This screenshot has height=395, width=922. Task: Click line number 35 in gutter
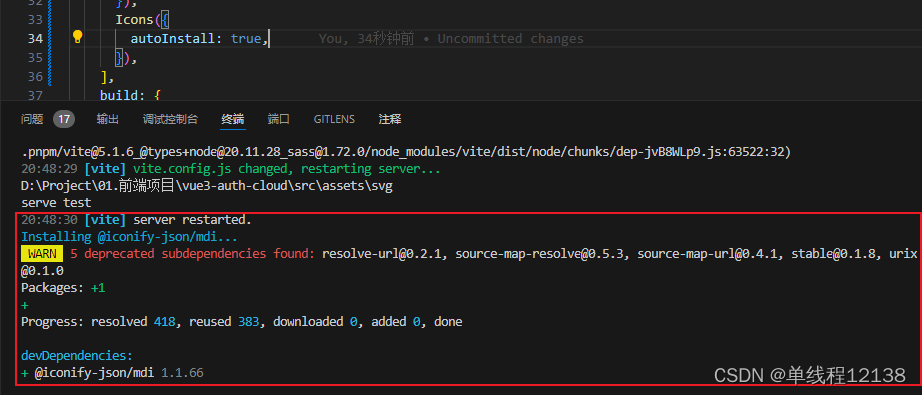click(x=35, y=58)
